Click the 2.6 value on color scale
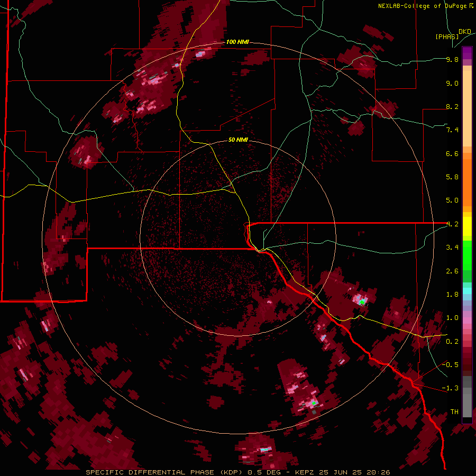The image size is (476, 476). (452, 271)
